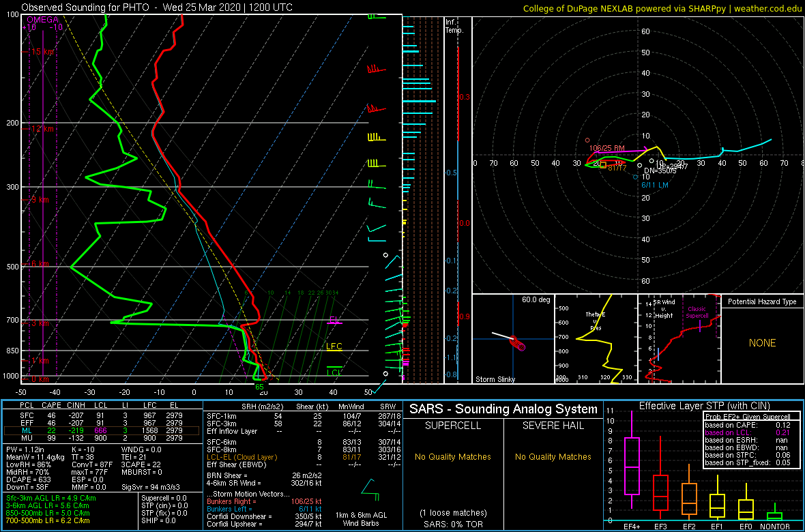The width and height of the screenshot is (805, 532).
Task: Click the 'DN=350/5' Corfidi label in hodograph
Action: coord(660,171)
